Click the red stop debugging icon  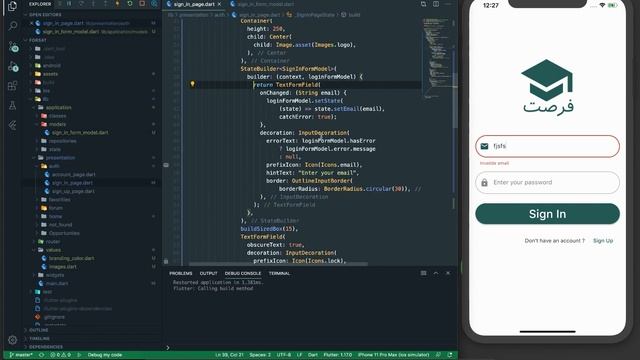(x=142, y=4)
